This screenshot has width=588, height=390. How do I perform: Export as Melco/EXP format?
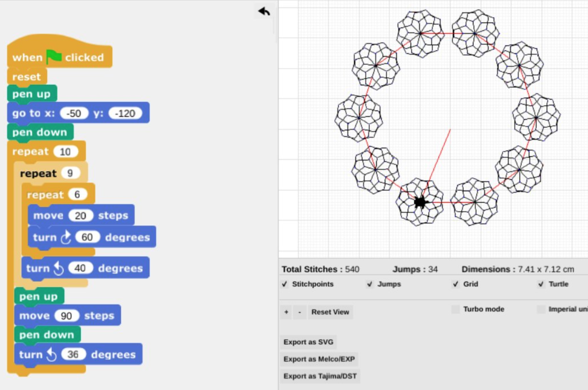pos(319,359)
